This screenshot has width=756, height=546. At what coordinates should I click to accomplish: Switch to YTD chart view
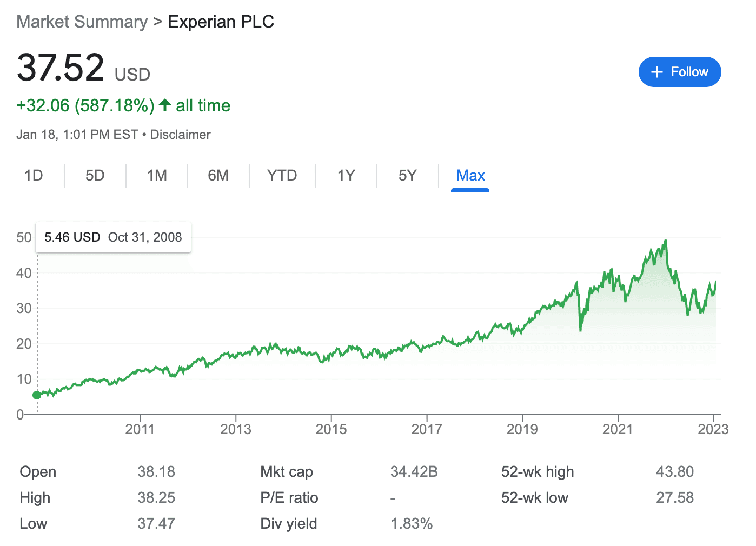coord(282,176)
